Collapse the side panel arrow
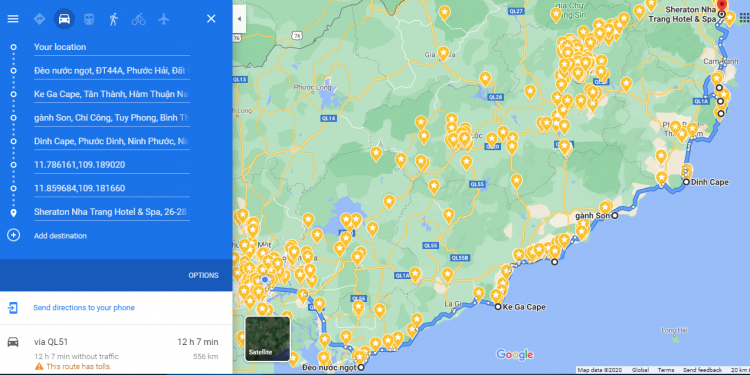This screenshot has height=375, width=750. [x=239, y=19]
